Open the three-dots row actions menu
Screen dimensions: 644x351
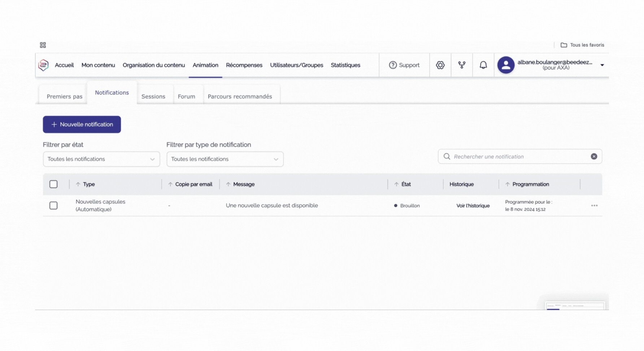594,205
